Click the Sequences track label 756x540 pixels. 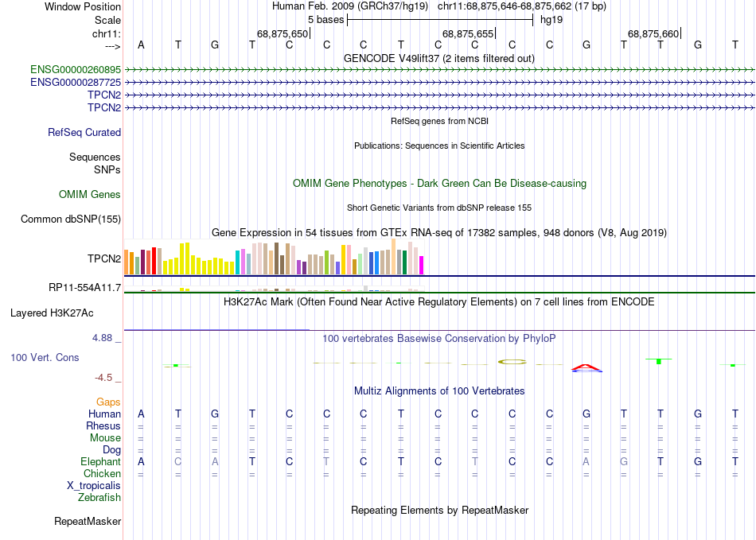[x=95, y=157]
